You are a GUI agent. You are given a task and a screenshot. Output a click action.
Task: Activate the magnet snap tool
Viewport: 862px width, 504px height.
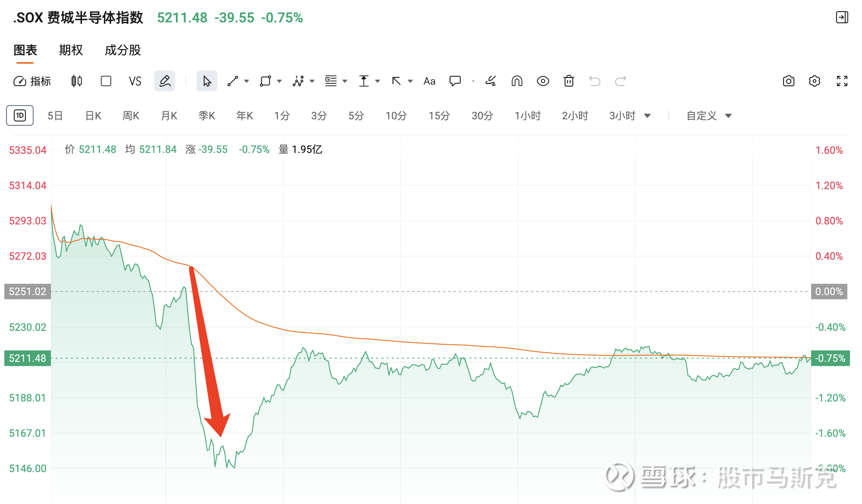tap(517, 81)
